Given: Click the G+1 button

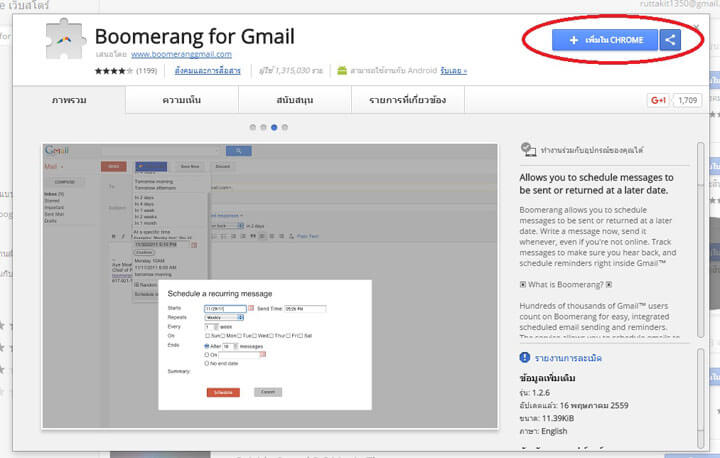Looking at the screenshot, I should (x=658, y=100).
